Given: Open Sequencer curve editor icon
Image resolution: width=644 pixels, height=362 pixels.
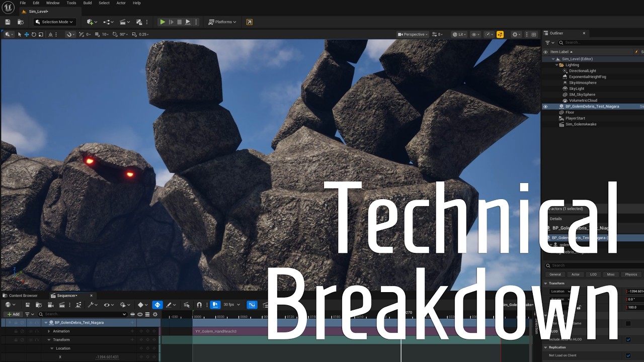Looking at the screenshot, I should pos(252,305).
